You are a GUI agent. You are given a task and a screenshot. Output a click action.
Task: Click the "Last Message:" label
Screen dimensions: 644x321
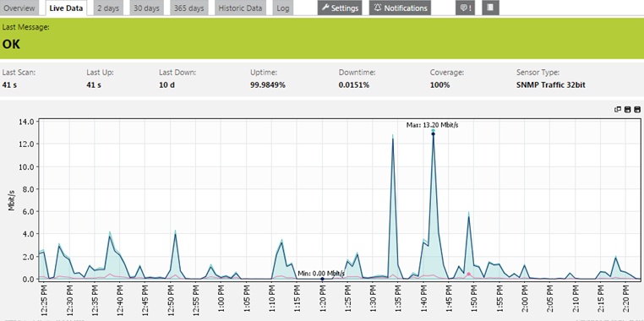click(x=26, y=27)
